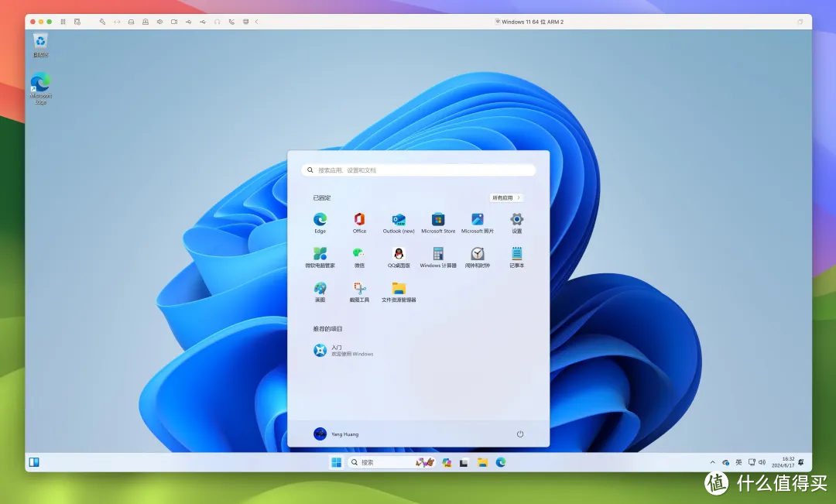Open the cloud sync icon in system tray
This screenshot has width=836, height=504.
[725, 462]
